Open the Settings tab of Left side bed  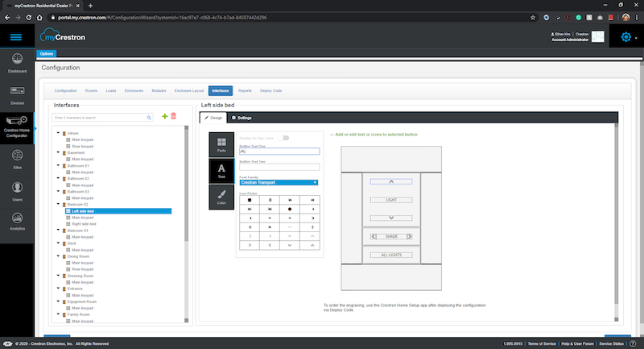[242, 118]
